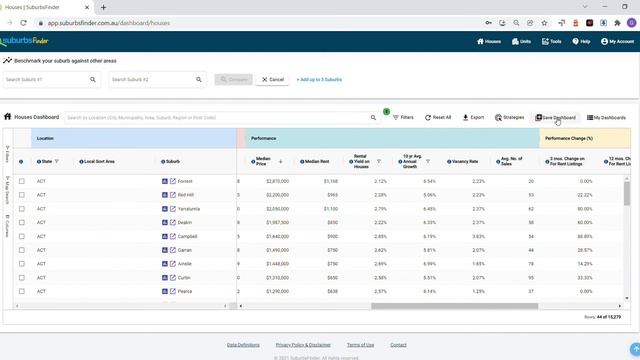
Task: Click Location pane right scroll arrow
Action: coord(225,306)
